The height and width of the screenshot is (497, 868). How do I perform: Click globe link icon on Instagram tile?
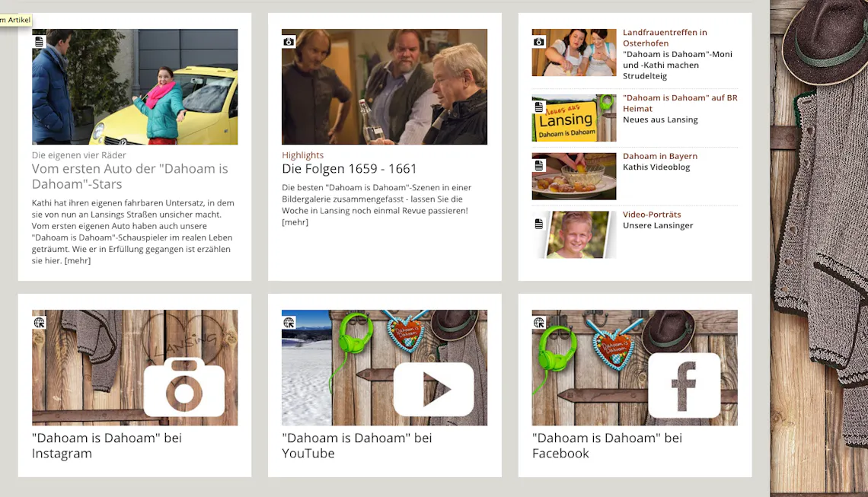(x=40, y=323)
